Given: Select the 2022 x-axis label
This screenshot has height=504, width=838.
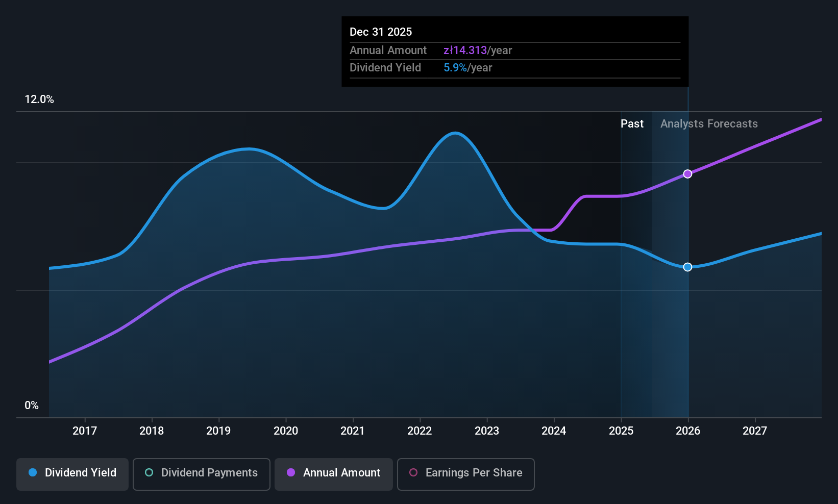Looking at the screenshot, I should [x=420, y=431].
